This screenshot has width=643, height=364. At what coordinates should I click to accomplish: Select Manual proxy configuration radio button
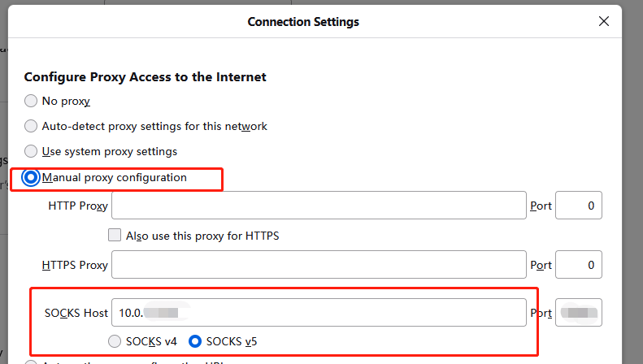(31, 177)
